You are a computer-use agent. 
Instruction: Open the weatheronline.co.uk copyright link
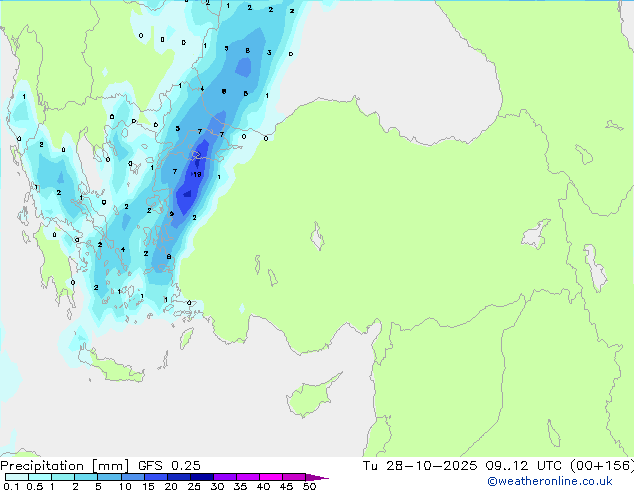point(550,481)
